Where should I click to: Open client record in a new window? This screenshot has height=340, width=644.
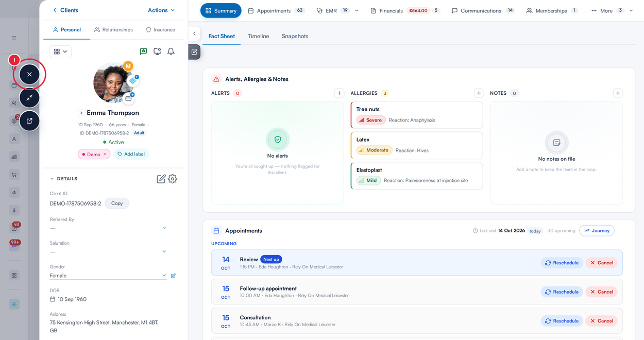point(29,121)
